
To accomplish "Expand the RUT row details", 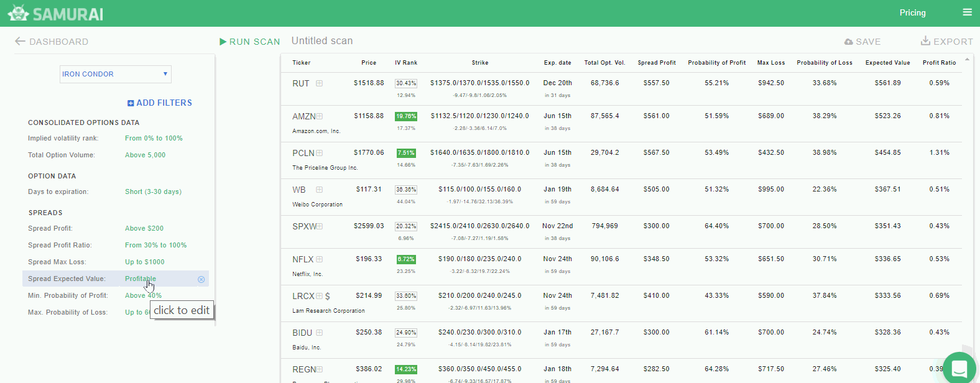I will pyautogui.click(x=319, y=83).
